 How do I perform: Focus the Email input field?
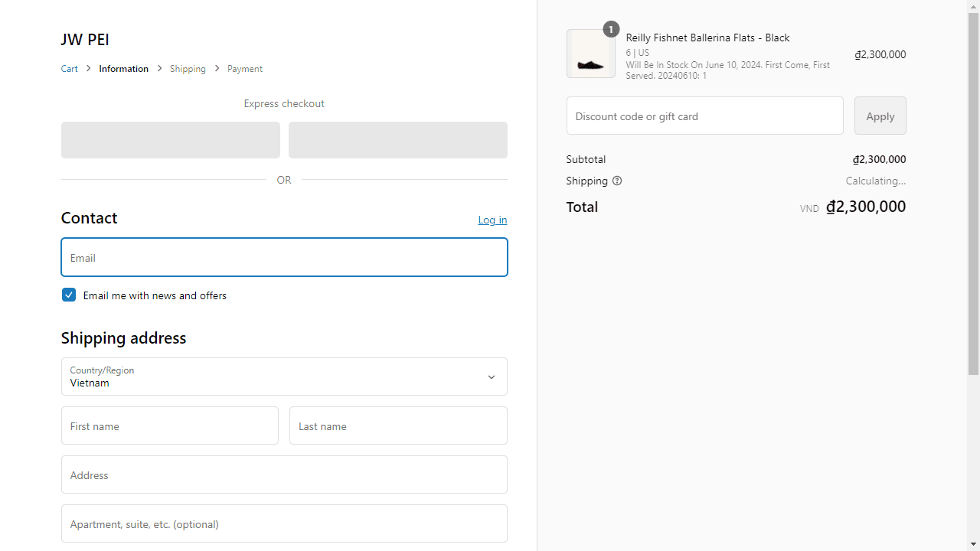[284, 257]
